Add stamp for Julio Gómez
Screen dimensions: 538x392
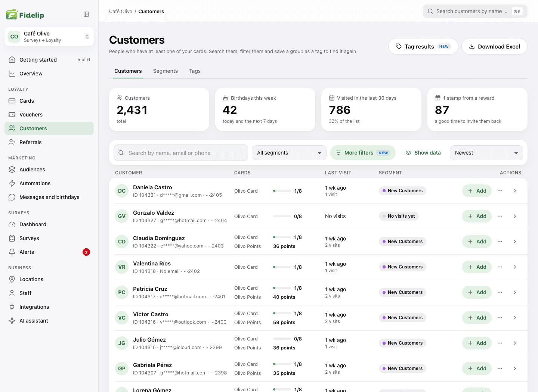[477, 343]
